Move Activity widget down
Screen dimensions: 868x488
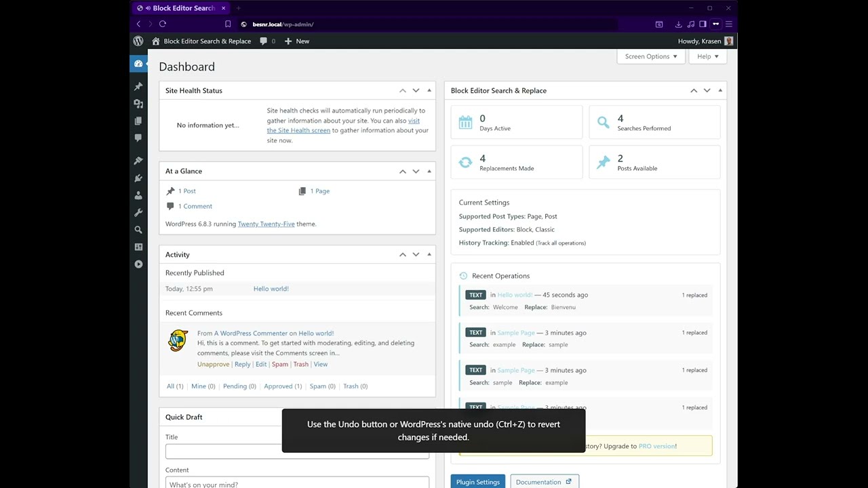click(x=416, y=255)
